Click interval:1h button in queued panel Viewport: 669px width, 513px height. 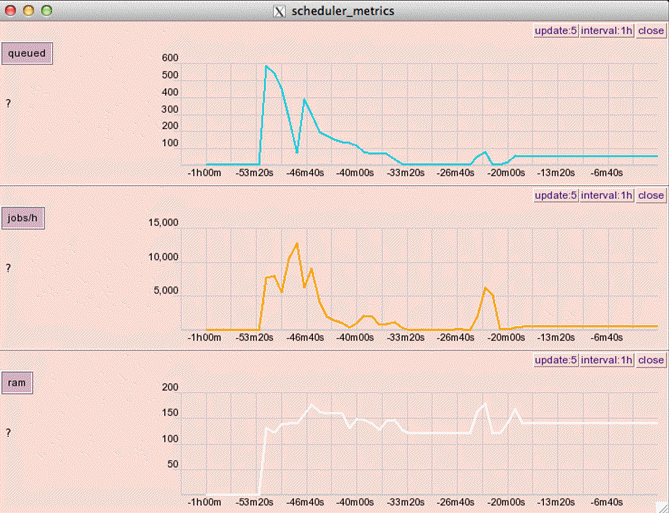tap(606, 31)
